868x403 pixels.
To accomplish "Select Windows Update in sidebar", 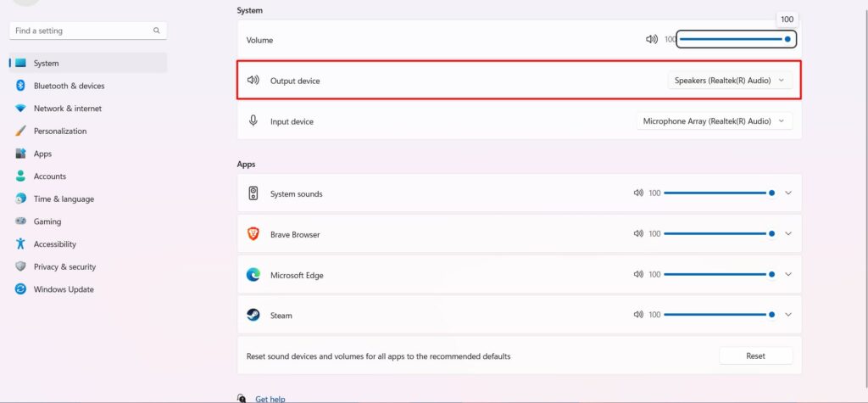I will point(63,289).
